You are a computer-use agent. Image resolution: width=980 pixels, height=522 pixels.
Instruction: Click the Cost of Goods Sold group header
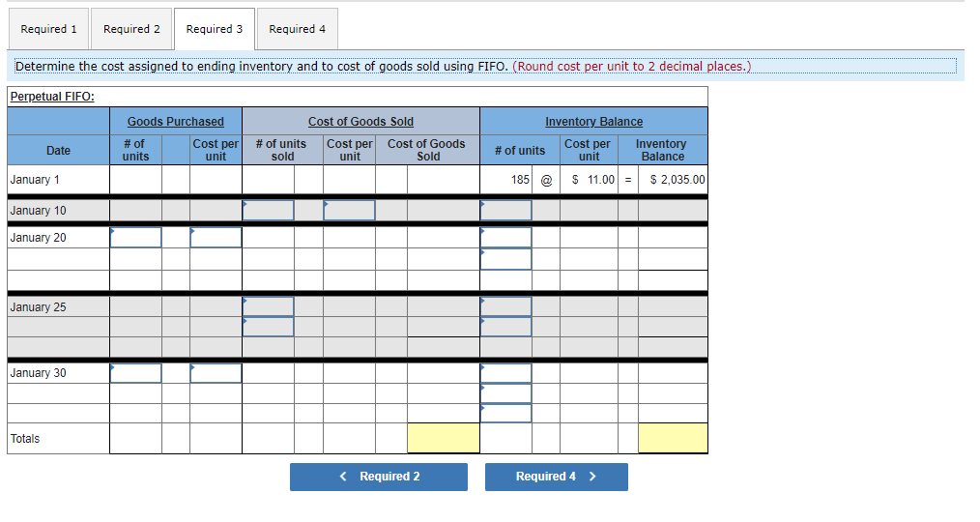[x=360, y=121]
